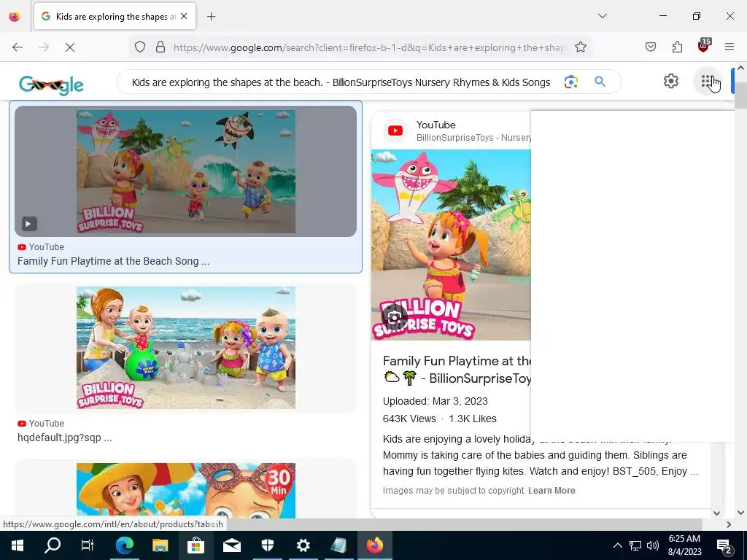Screen dimensions: 747x560
Task: Open Mail app from taskbar
Action: tap(232, 545)
